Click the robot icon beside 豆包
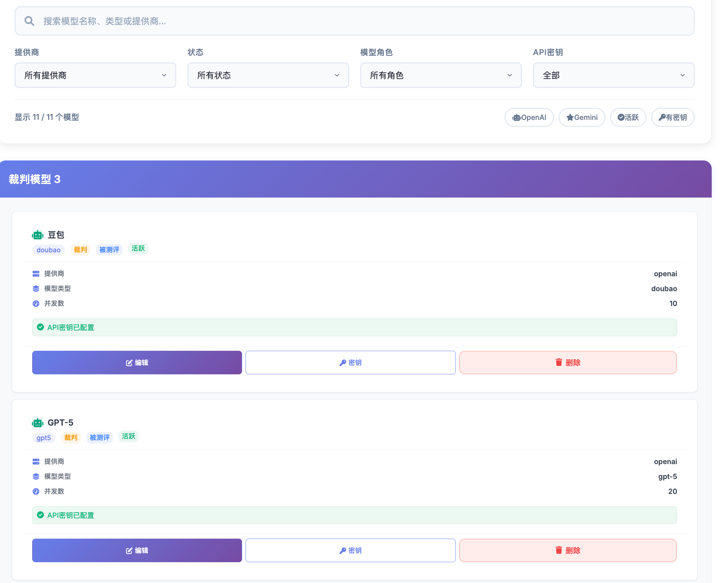 click(x=37, y=235)
